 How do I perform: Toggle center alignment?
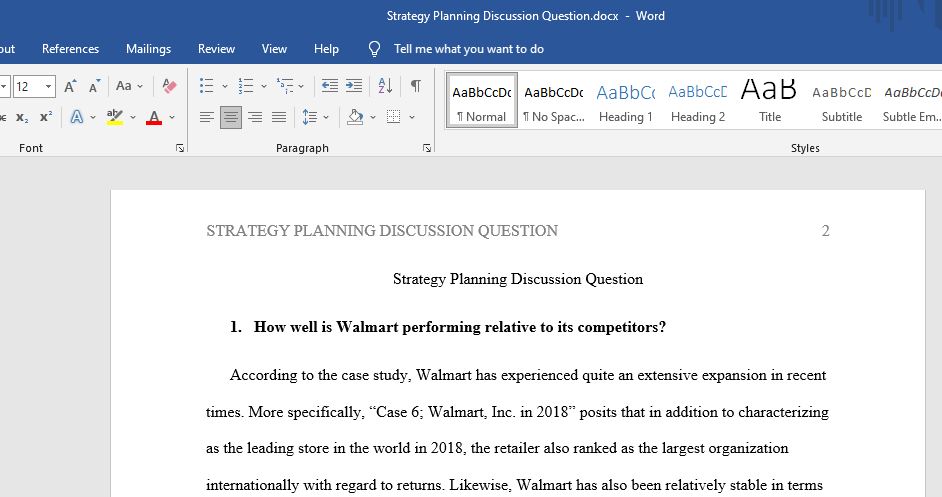231,117
